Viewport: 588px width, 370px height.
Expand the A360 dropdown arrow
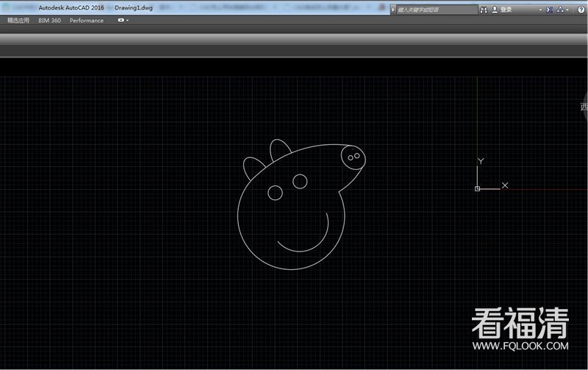[x=567, y=10]
